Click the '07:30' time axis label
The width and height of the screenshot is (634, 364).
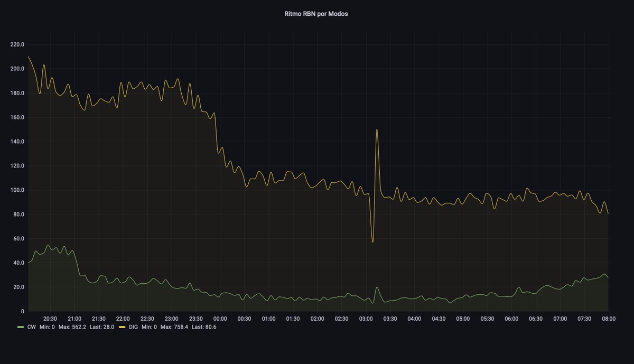pos(585,319)
